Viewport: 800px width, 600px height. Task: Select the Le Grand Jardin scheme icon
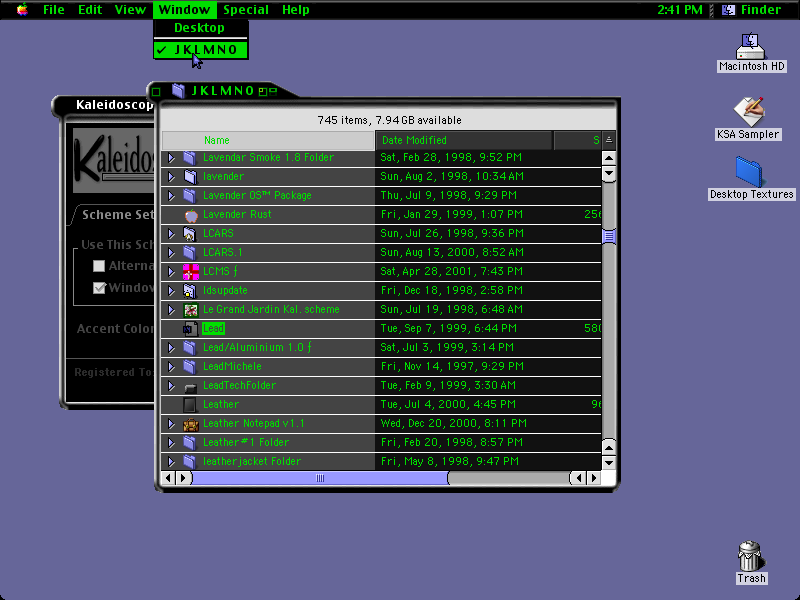(x=191, y=310)
